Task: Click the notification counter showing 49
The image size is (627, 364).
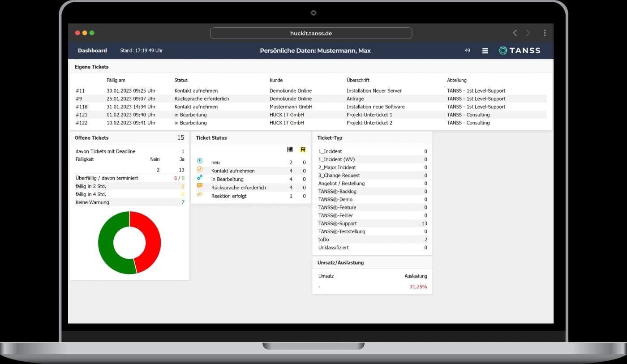Action: (467, 51)
